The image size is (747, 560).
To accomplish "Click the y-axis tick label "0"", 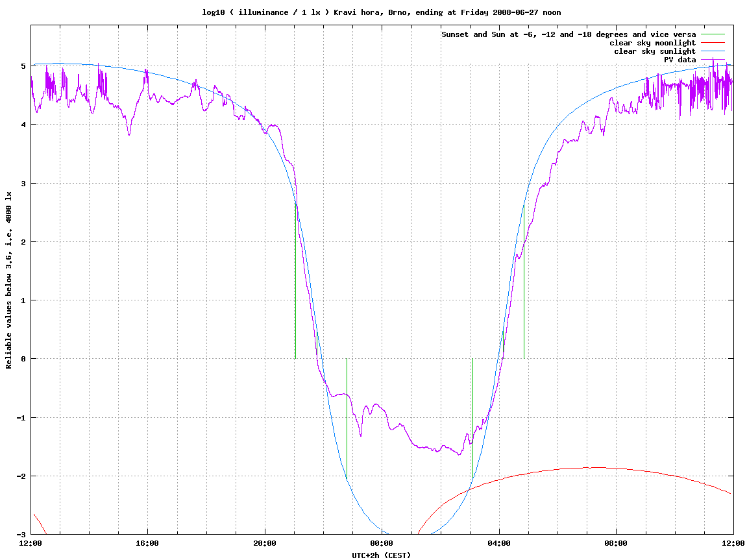I will tap(23, 359).
